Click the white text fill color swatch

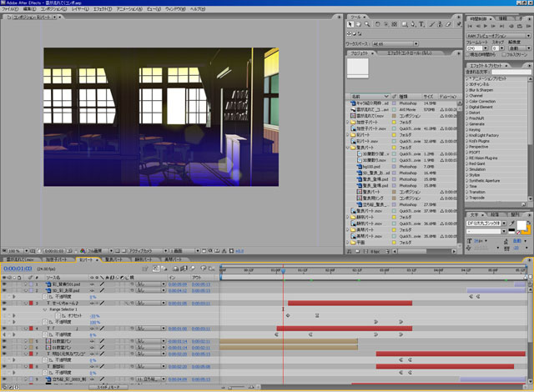521,225
